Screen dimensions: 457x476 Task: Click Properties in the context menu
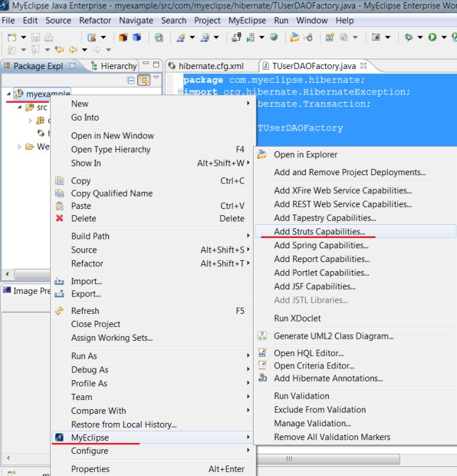pos(152,468)
